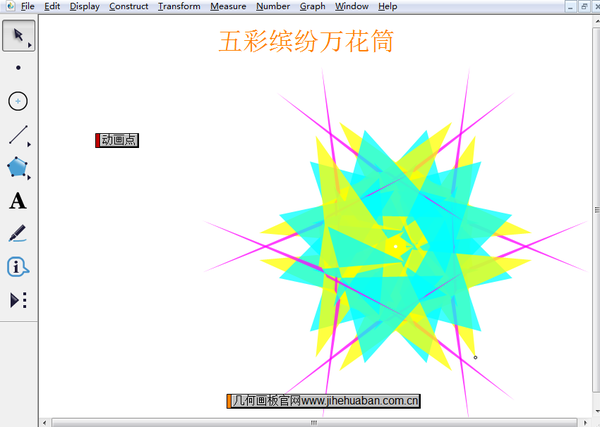The width and height of the screenshot is (600, 427).
Task: Click the orange title text 五彩缤纷万花筒
Action: (x=305, y=41)
